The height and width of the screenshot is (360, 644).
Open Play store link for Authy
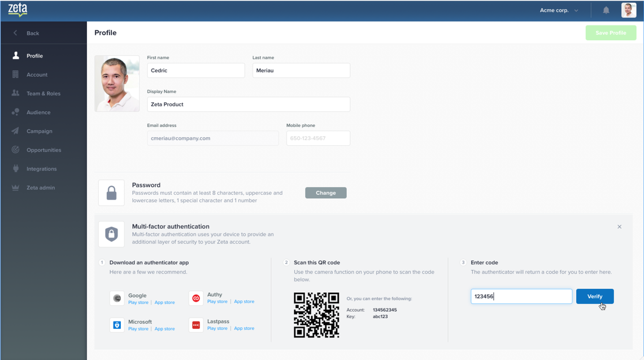coord(217,302)
